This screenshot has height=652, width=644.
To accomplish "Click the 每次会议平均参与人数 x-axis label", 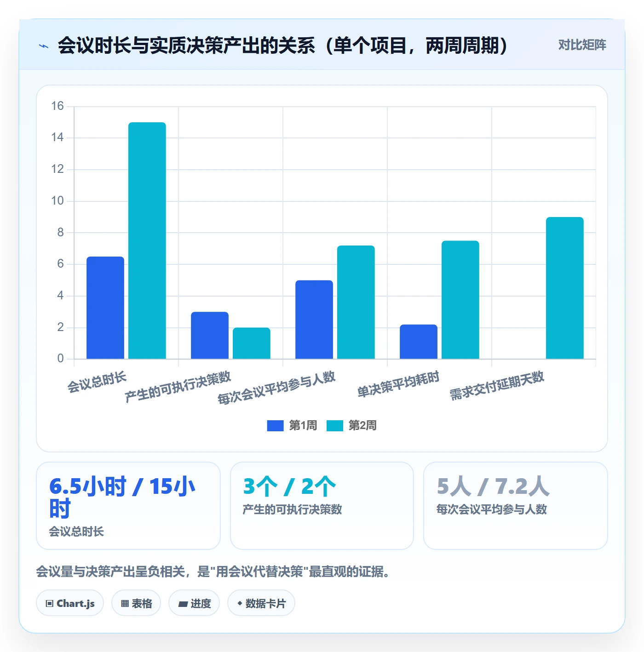I will 276,388.
